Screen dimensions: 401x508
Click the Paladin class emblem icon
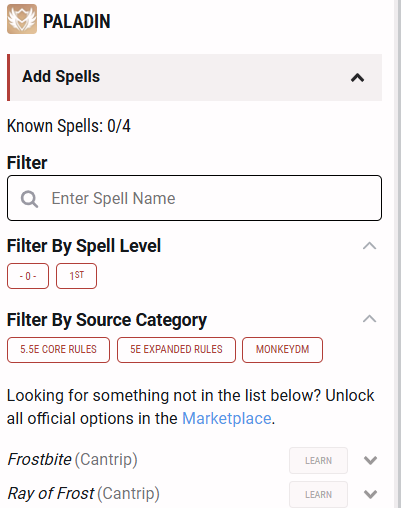(22, 19)
